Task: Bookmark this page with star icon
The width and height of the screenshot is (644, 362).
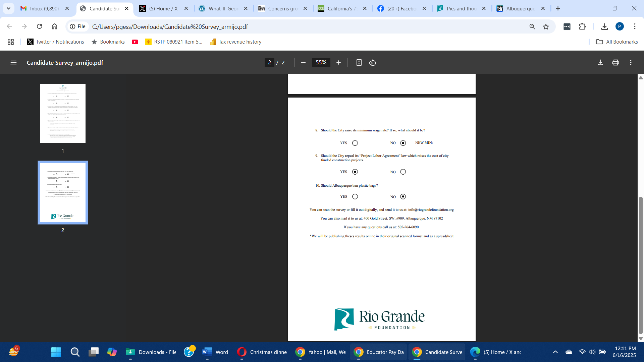Action: coord(546,26)
